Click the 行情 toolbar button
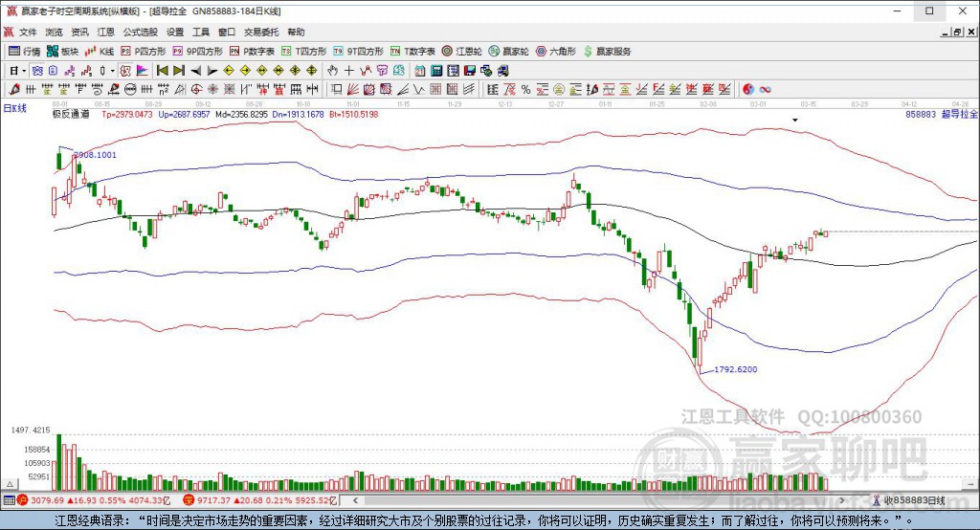 [25, 52]
